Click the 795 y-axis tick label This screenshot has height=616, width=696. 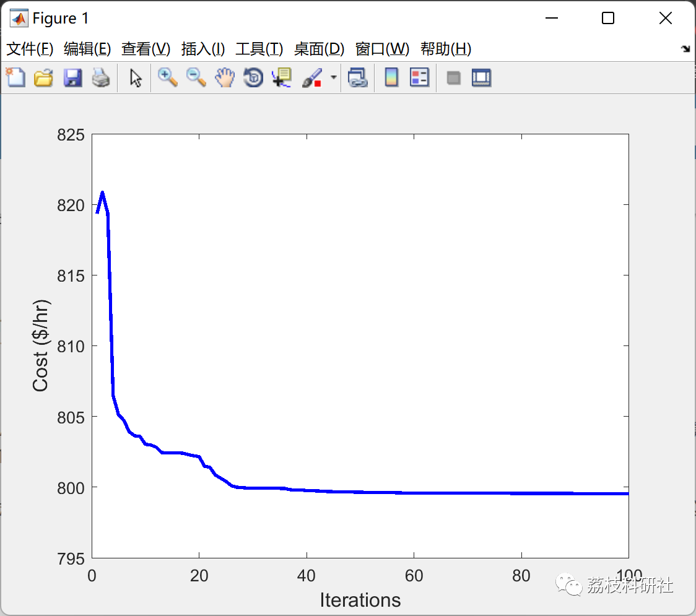pos(71,559)
